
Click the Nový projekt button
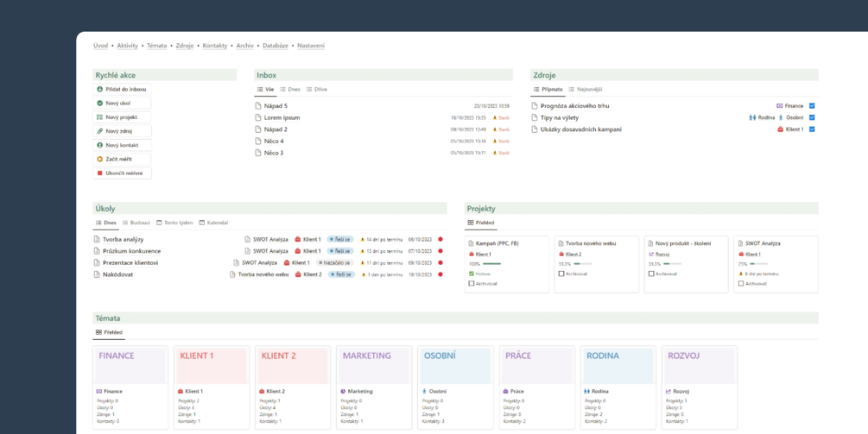(122, 117)
